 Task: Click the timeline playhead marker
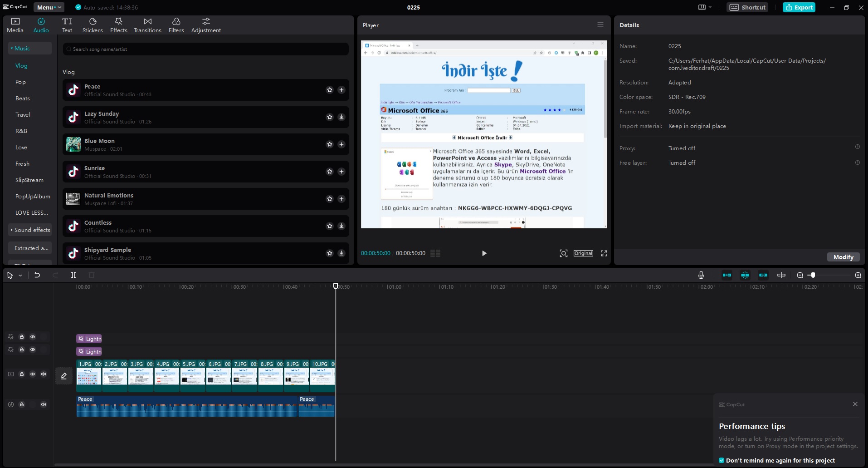[x=336, y=286]
